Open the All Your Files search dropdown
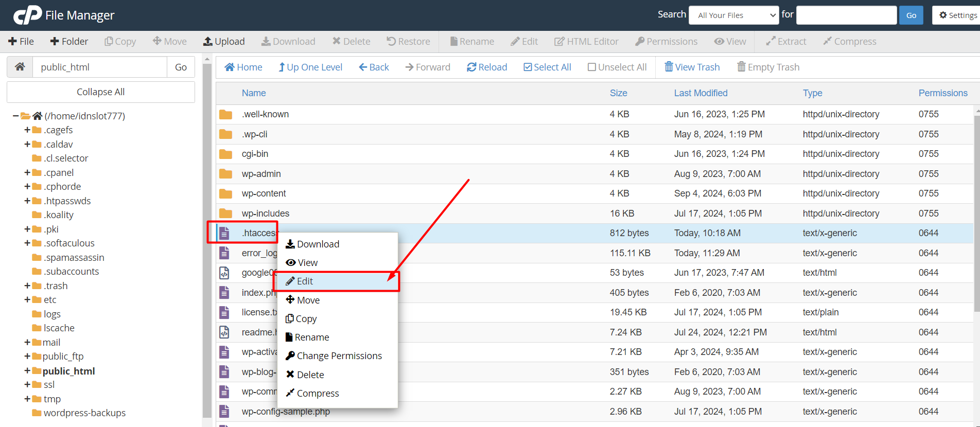Image resolution: width=980 pixels, height=427 pixels. pyautogui.click(x=734, y=15)
